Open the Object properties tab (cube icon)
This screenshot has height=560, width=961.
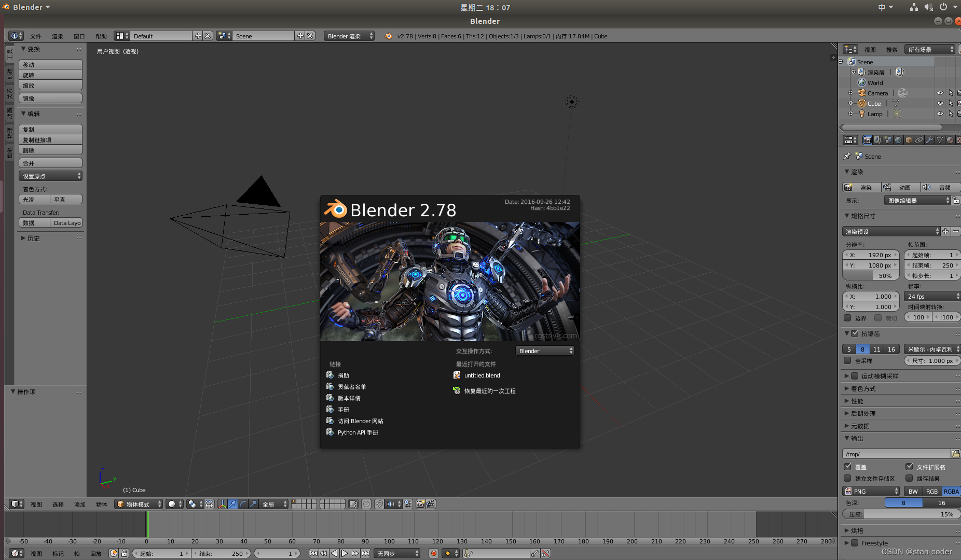[909, 140]
